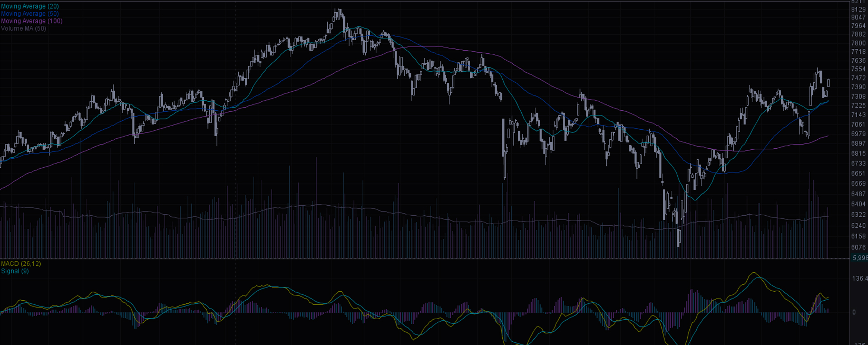Click the 6979 price axis label
Viewport: 868px width, 345px height.
point(858,134)
